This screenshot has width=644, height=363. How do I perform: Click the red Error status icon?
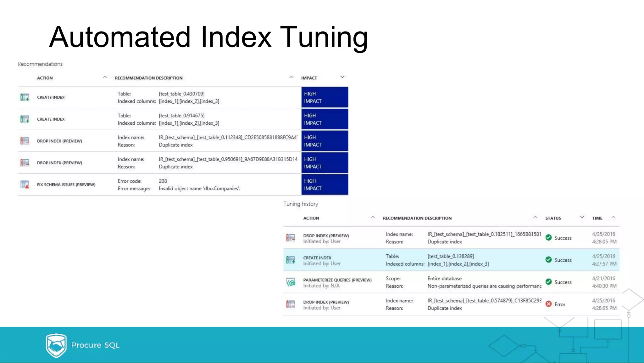click(x=549, y=304)
